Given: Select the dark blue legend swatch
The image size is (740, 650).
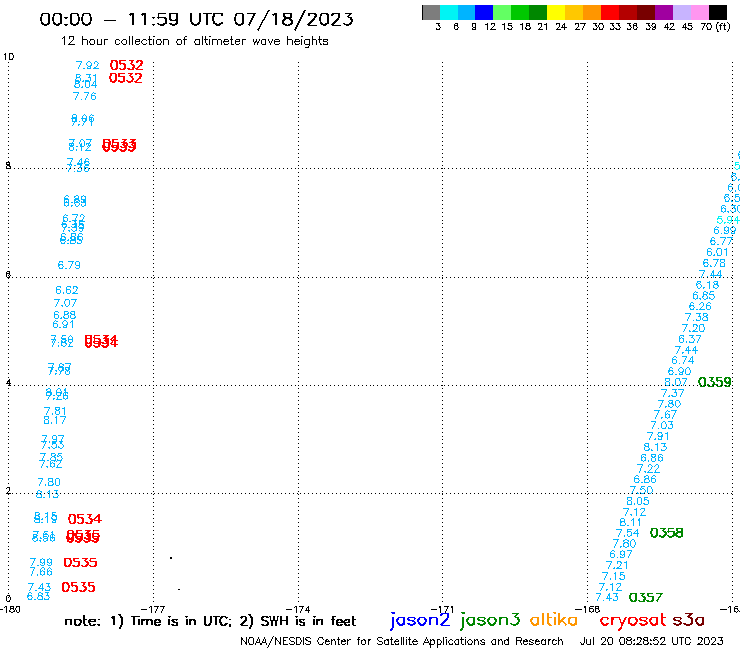Looking at the screenshot, I should pos(484,12).
